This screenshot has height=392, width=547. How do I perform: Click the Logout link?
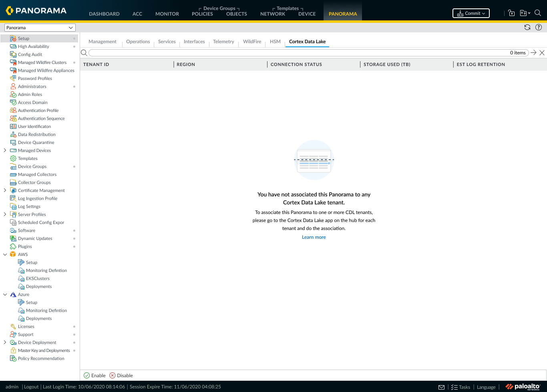click(31, 387)
